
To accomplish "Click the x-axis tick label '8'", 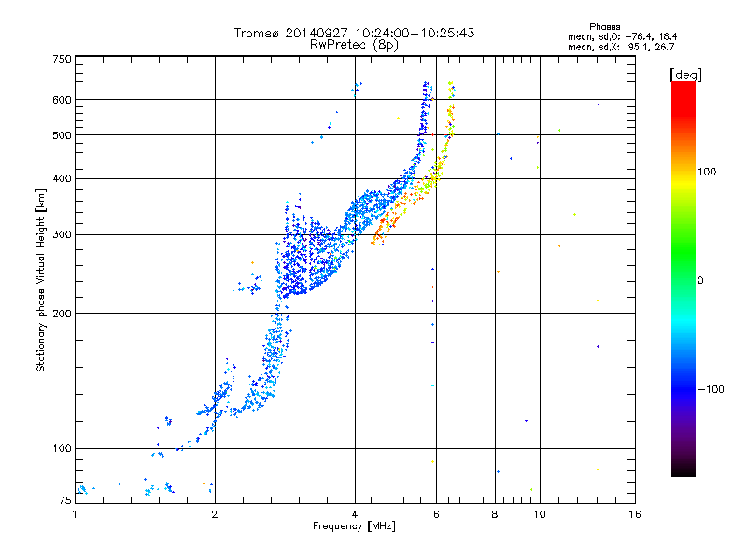I will (495, 514).
